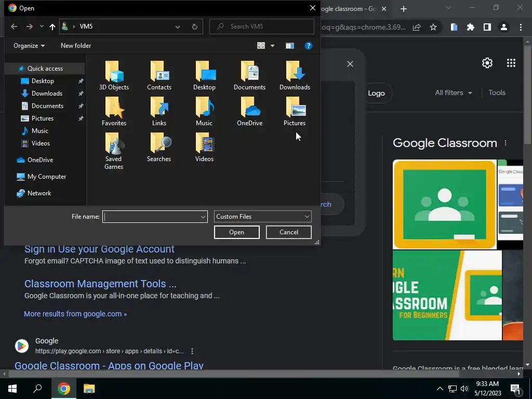Open Chrome three-dot menu

(x=521, y=27)
